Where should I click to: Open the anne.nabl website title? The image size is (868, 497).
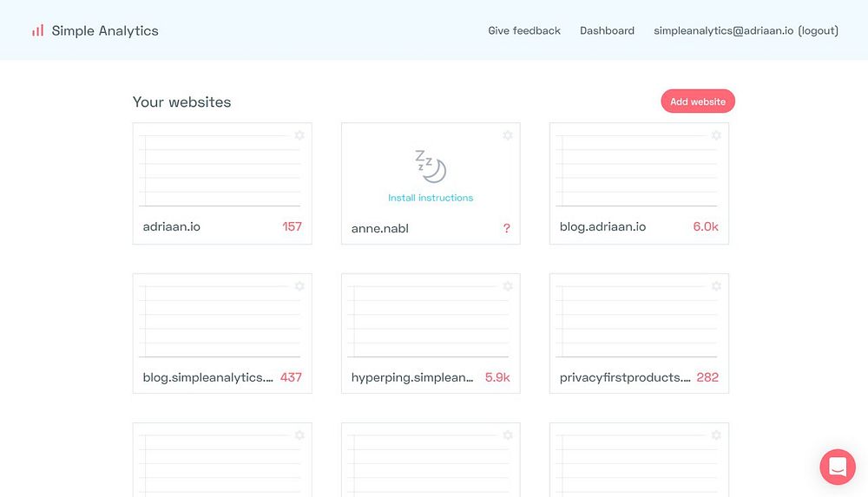[x=380, y=228]
